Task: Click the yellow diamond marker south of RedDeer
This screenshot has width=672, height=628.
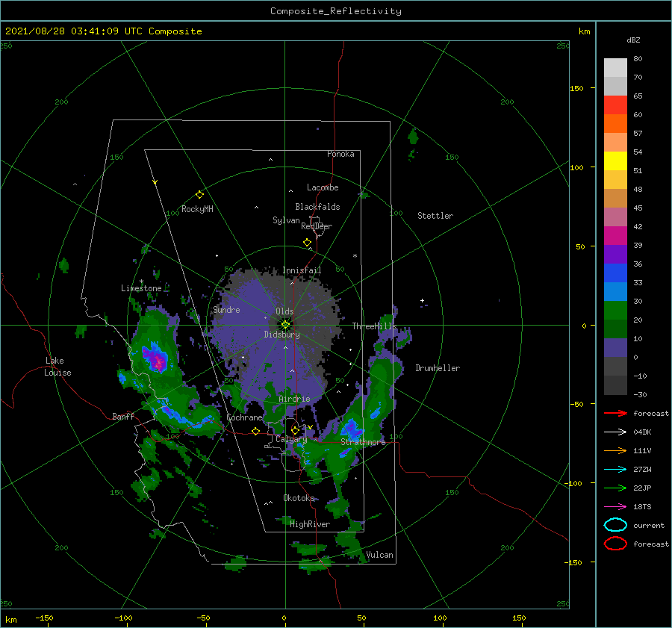Action: 307,243
